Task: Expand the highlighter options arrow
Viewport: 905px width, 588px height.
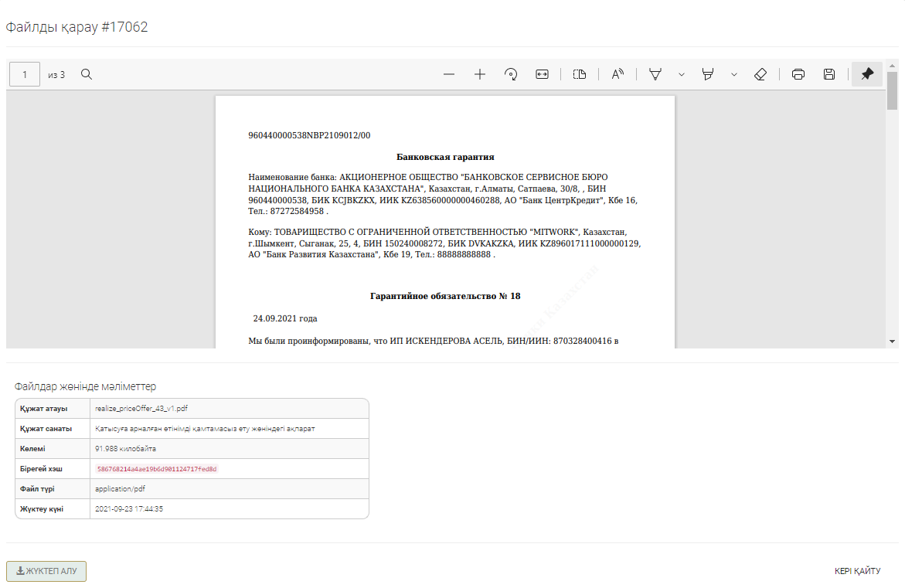Action: point(733,74)
